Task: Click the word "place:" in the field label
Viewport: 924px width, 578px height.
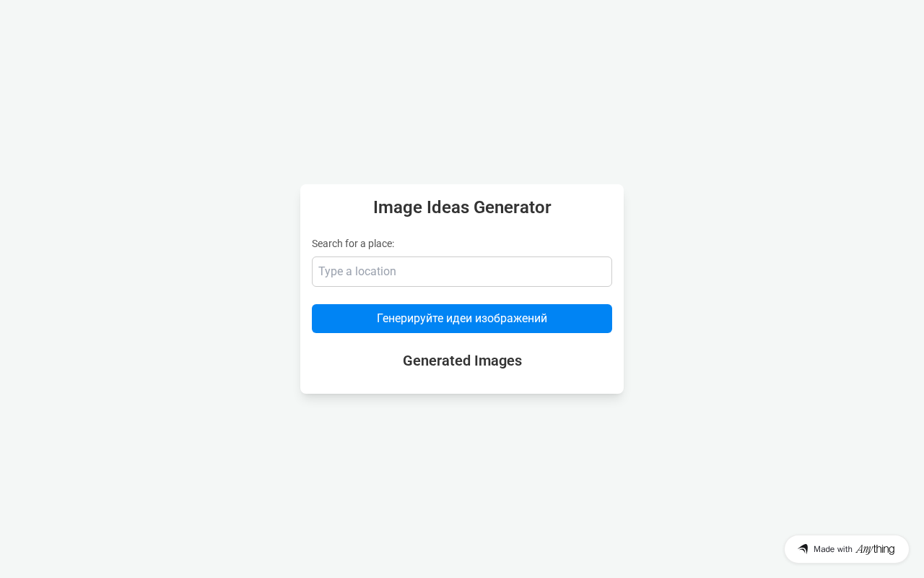Action: click(x=380, y=243)
